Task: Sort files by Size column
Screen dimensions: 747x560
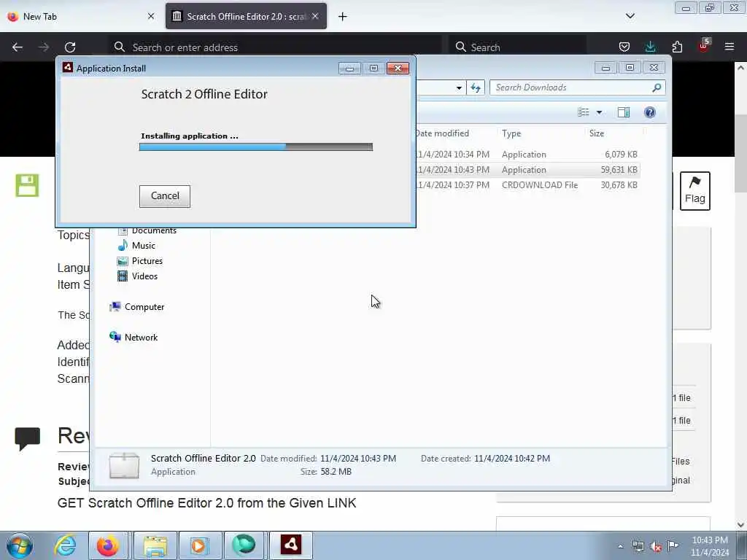Action: point(614,134)
